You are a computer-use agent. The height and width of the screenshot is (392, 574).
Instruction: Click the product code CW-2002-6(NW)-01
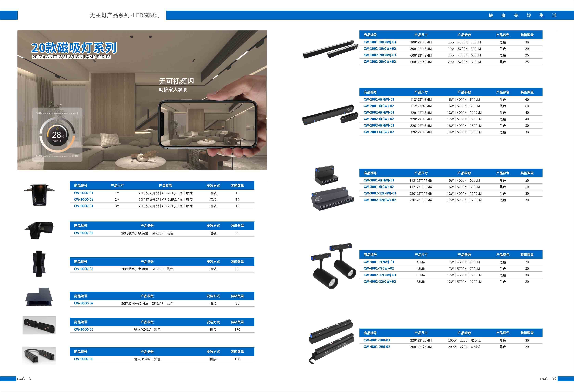coord(379,113)
